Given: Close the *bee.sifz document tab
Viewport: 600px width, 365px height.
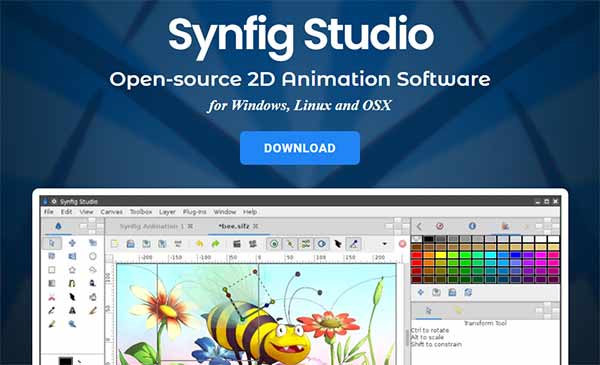Looking at the screenshot, I should click(x=255, y=226).
